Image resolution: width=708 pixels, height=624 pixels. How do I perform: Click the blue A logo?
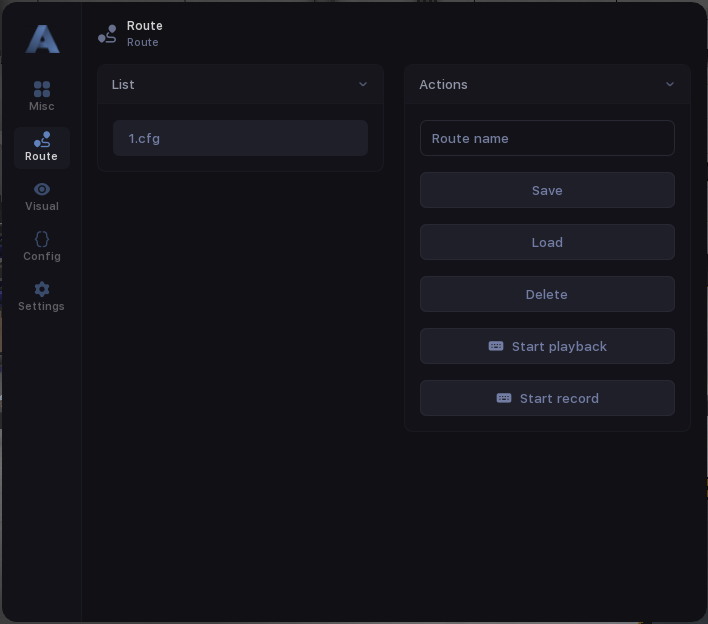click(x=42, y=39)
